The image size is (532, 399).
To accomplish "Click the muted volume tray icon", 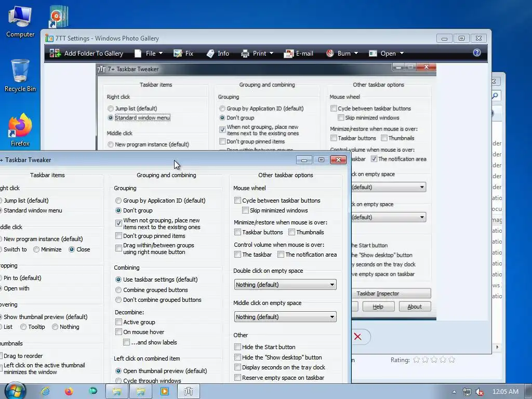I will pos(480,392).
